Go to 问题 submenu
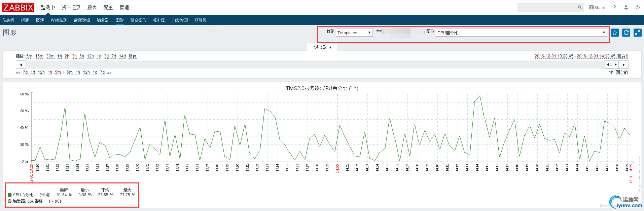The height and width of the screenshot is (211, 644). click(x=25, y=20)
